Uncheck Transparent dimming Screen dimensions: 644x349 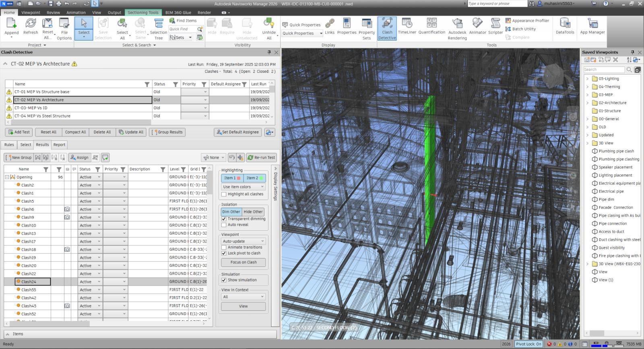click(x=224, y=219)
